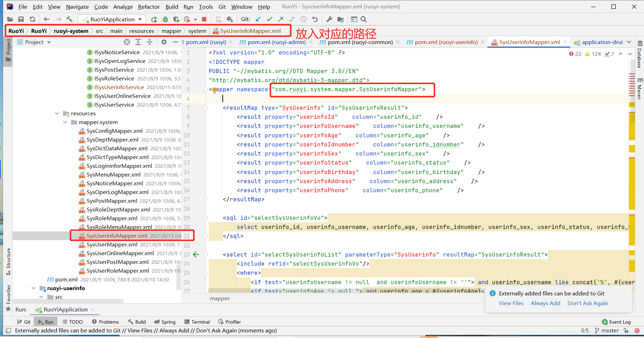Fold the resultMap block in gutter
The height and width of the screenshot is (338, 644).
click(206, 108)
